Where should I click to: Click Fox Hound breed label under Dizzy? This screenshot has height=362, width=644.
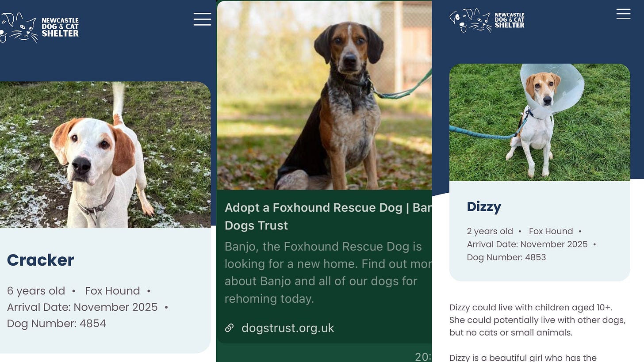click(551, 231)
